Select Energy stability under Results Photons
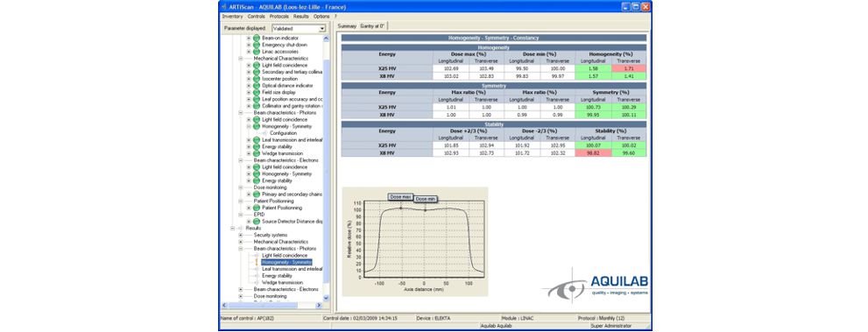The height and width of the screenshot is (332, 868). [x=277, y=276]
